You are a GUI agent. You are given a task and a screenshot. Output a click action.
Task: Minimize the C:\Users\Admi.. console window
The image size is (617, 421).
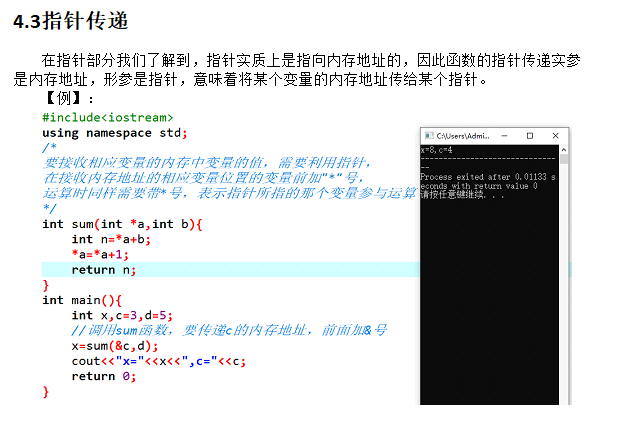504,136
